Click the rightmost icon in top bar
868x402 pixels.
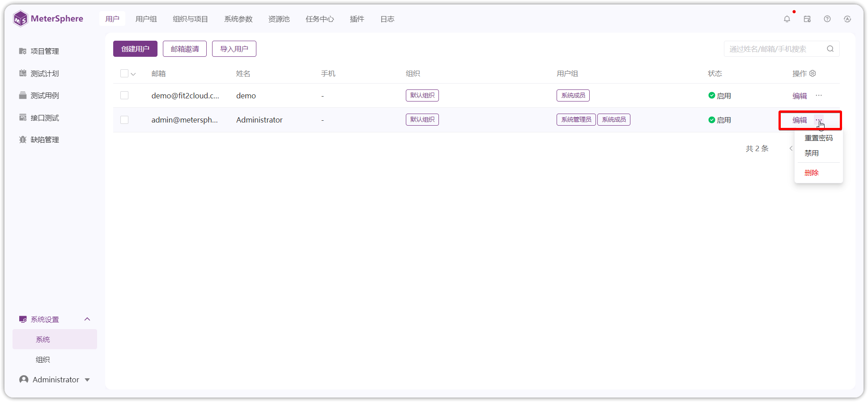coord(847,19)
